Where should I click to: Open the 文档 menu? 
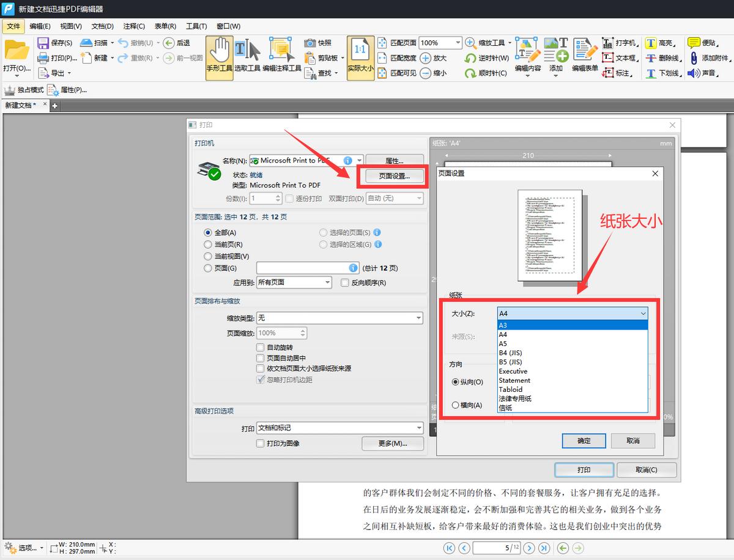102,26
